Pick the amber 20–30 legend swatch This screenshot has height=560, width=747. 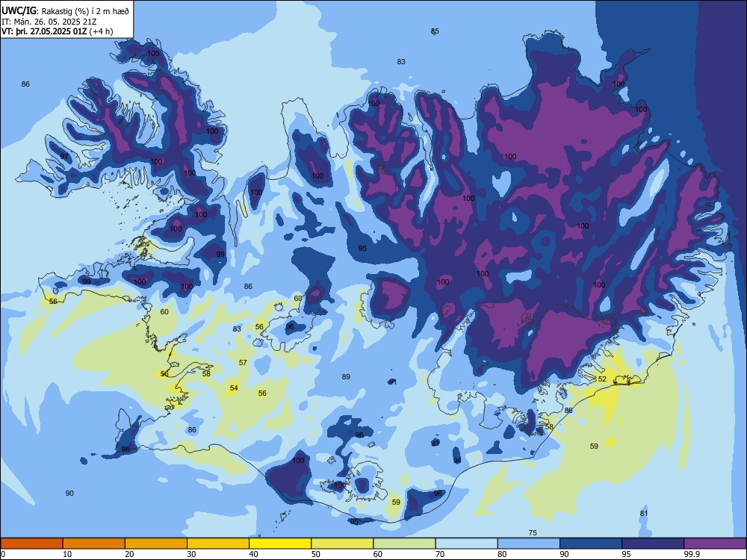[x=156, y=544]
